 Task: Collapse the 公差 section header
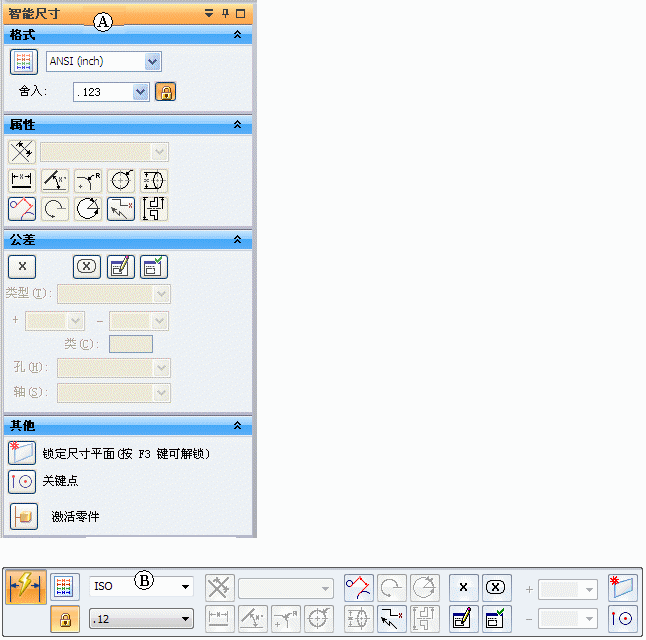pos(237,240)
